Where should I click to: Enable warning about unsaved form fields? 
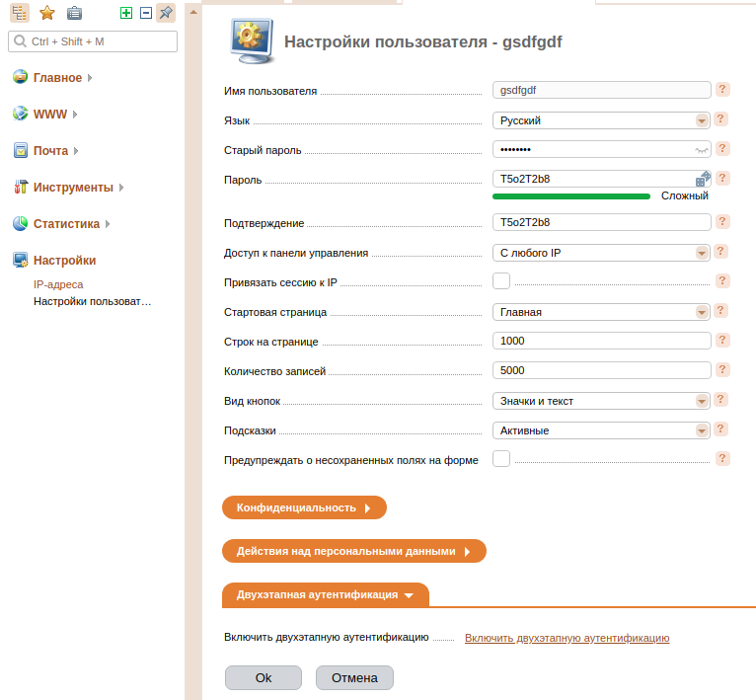coord(501,458)
